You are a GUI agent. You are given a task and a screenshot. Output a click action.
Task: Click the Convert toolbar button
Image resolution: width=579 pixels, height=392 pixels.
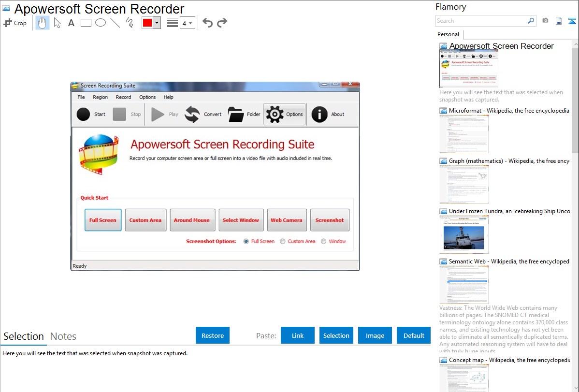coord(203,115)
